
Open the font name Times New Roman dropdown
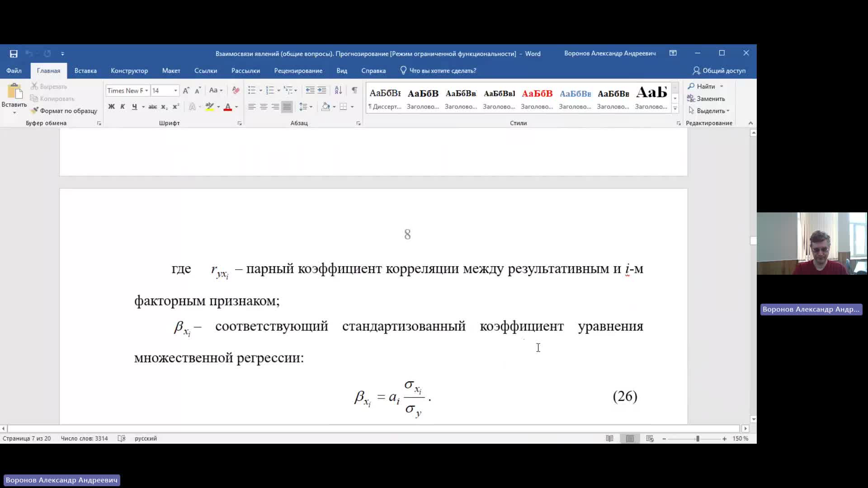[x=146, y=90]
